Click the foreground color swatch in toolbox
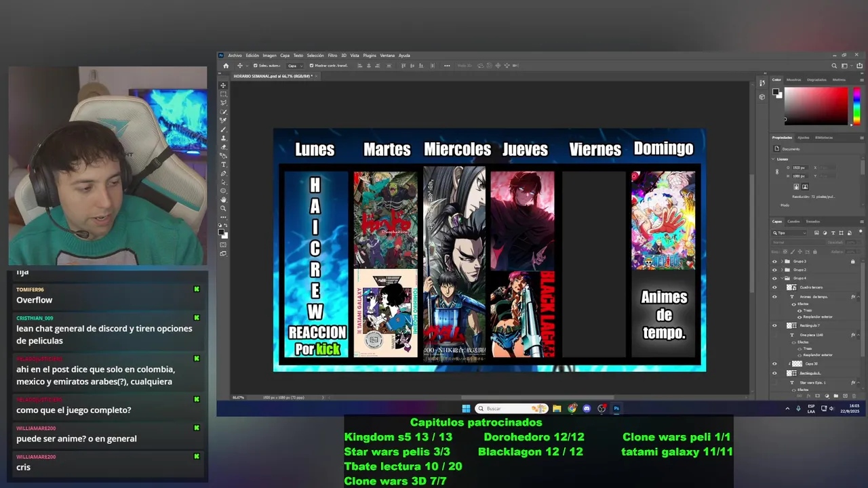Screen dimensions: 868x488 [221, 231]
